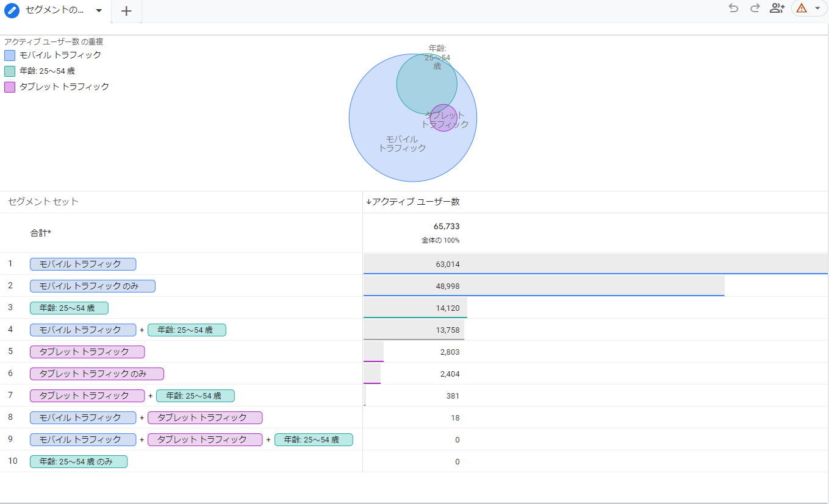This screenshot has width=829, height=504.
Task: Click the value 48,998 in row 2
Action: click(448, 286)
